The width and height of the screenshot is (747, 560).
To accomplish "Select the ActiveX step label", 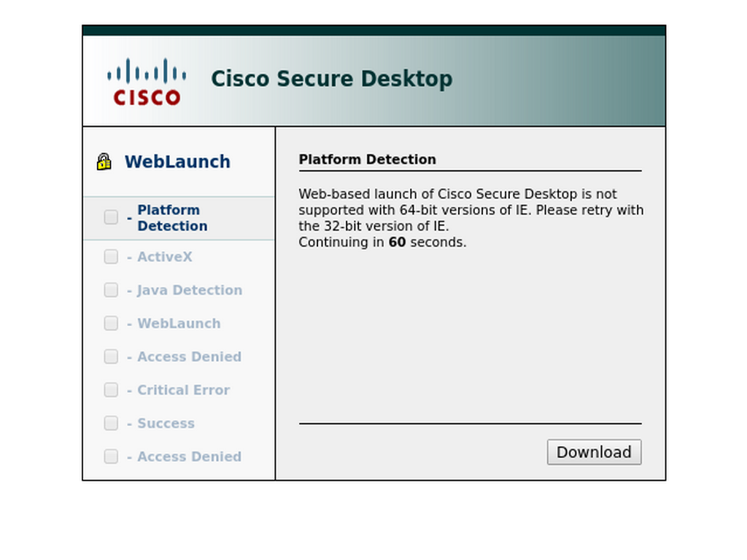I will pos(165,257).
